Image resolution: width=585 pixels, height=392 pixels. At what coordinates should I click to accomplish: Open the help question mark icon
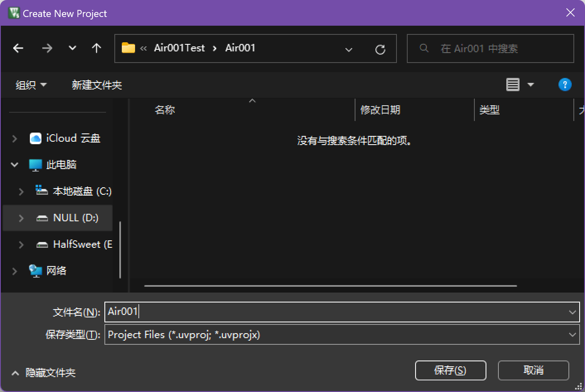pyautogui.click(x=565, y=85)
